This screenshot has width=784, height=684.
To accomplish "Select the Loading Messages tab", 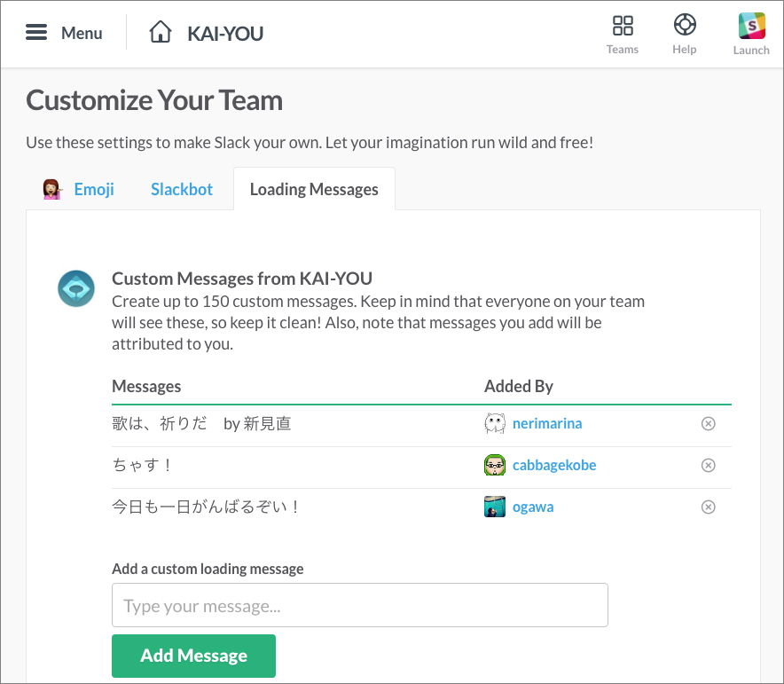I will click(314, 190).
